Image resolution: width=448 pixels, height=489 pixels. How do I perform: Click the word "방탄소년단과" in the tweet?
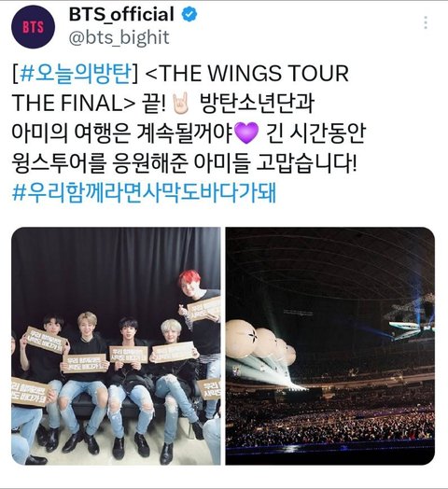(257, 104)
